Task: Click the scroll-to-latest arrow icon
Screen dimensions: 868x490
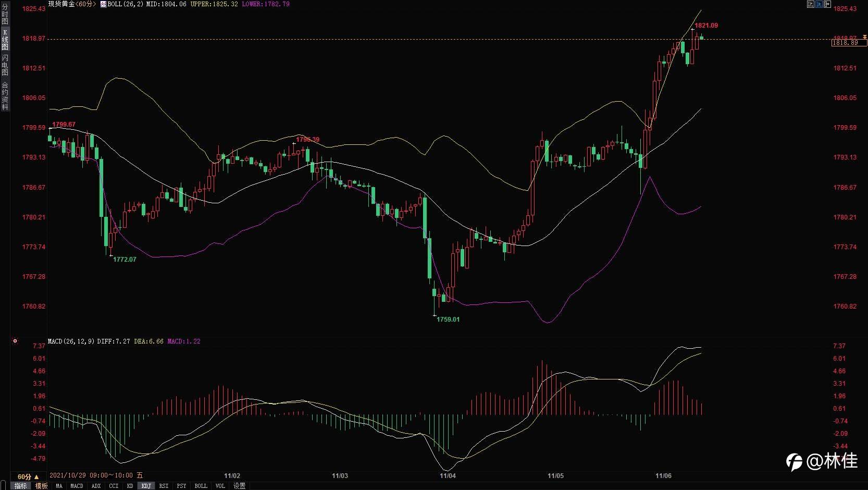Action: tap(827, 4)
